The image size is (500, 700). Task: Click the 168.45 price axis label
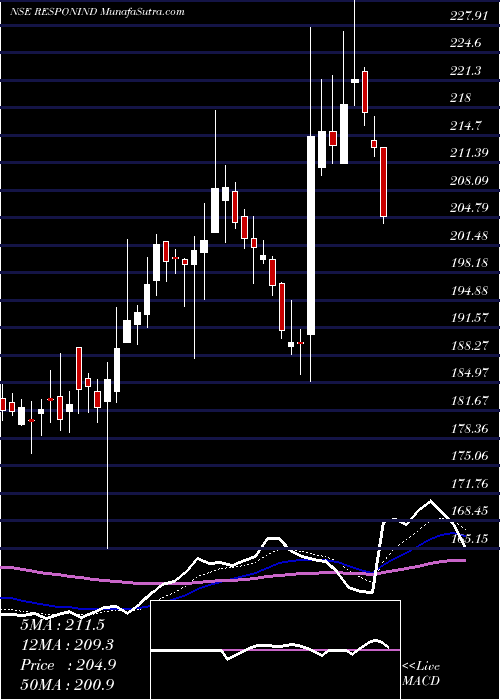click(x=468, y=511)
